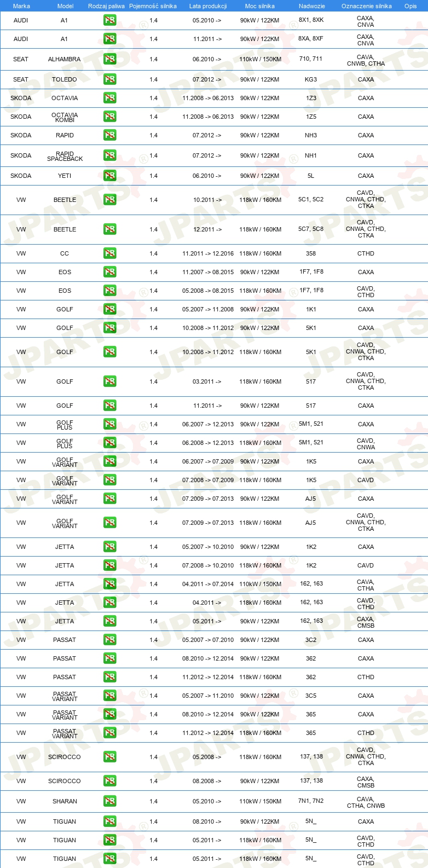Click body code 8XA, 8XF
Image resolution: width=428 pixels, height=868 pixels.
point(311,38)
